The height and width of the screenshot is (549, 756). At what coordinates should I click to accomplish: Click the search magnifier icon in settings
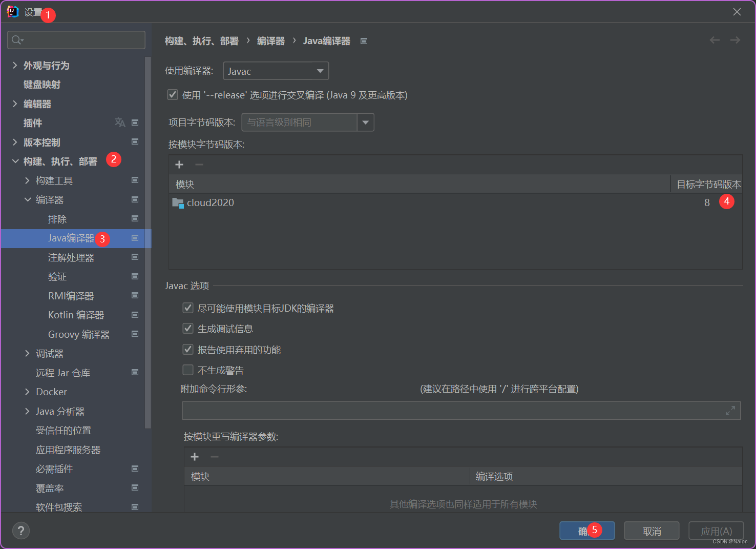click(x=17, y=40)
